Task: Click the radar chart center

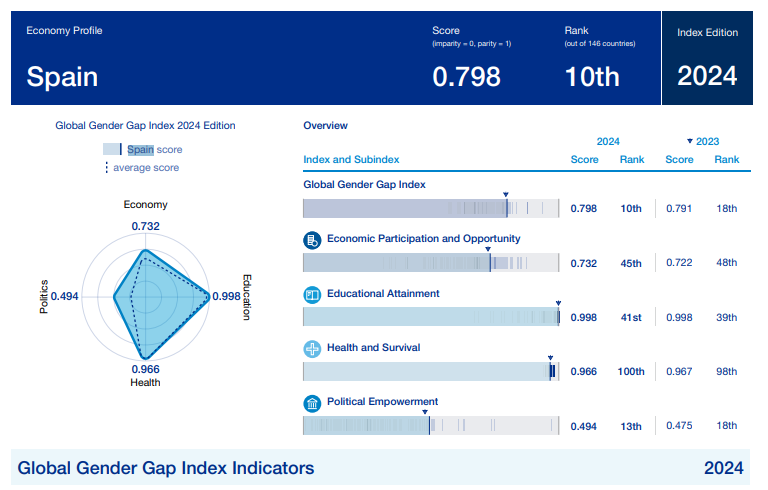Action: click(145, 296)
